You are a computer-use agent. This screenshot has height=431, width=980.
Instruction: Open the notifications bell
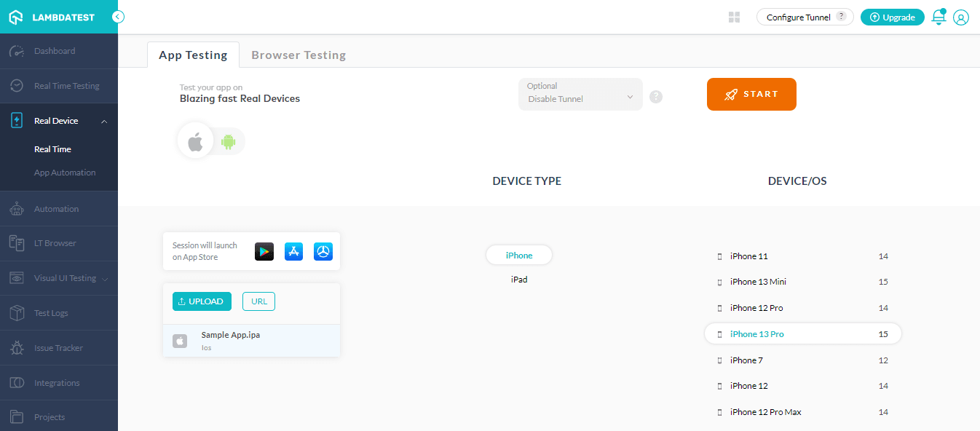[938, 17]
